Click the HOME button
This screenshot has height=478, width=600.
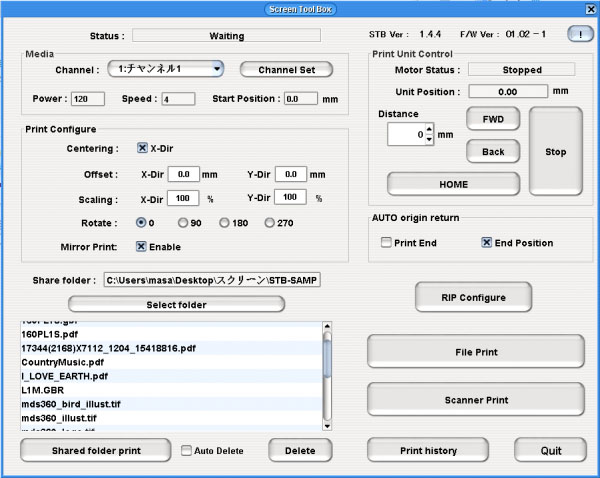click(x=453, y=184)
